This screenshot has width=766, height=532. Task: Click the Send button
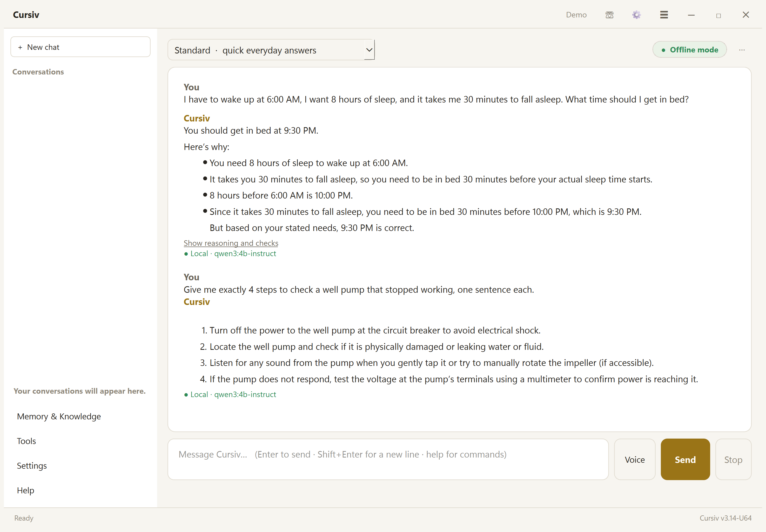(x=685, y=459)
